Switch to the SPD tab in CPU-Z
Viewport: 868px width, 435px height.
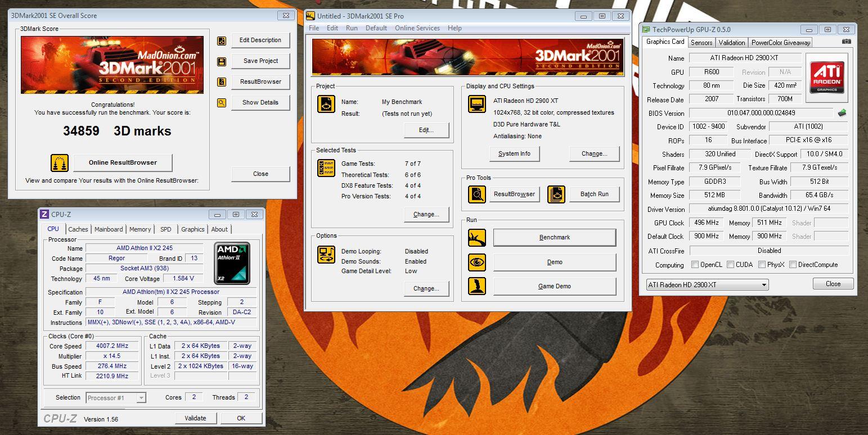click(166, 229)
